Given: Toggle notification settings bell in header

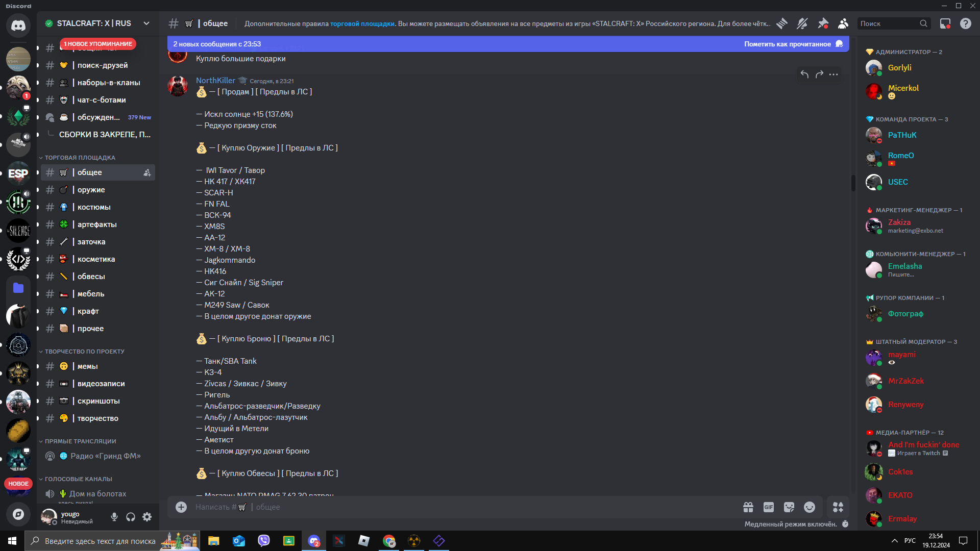Looking at the screenshot, I should tap(802, 23).
